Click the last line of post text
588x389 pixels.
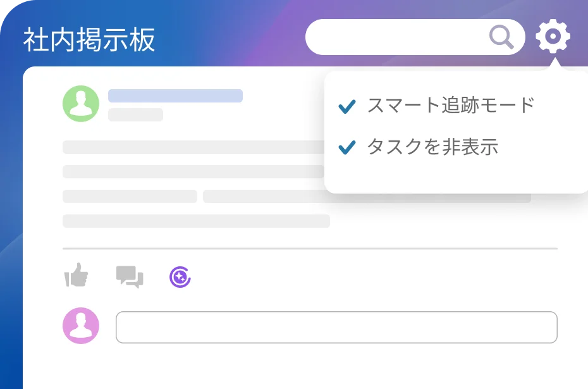196,221
